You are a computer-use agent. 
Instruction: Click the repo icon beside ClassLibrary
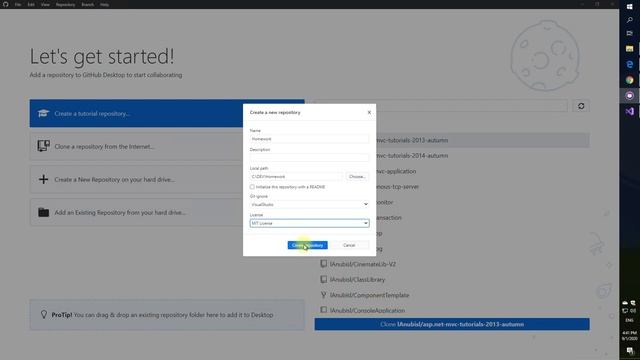pos(324,280)
